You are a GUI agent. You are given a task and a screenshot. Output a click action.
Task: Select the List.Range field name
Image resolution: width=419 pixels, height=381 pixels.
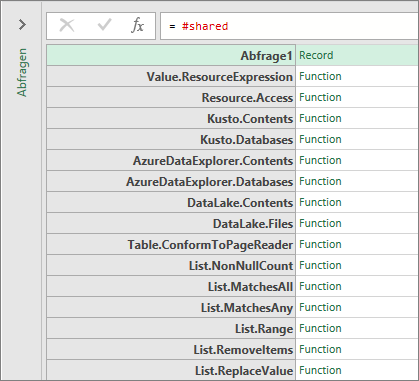[264, 329]
